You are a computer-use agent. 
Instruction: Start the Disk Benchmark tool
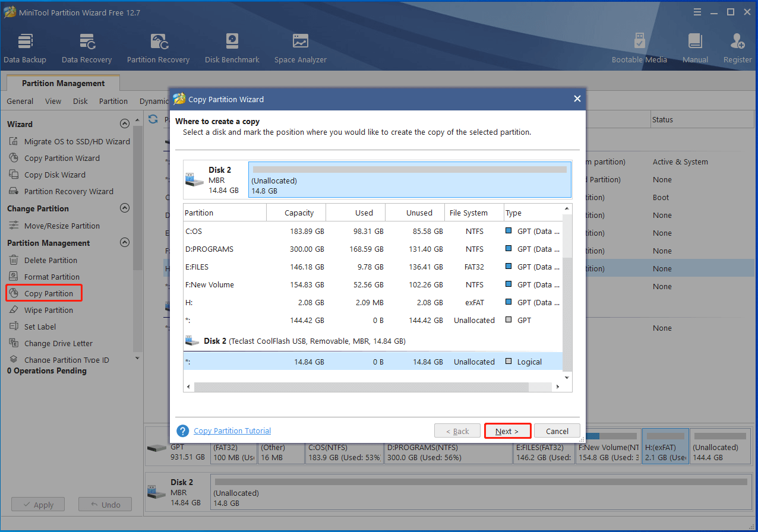(232, 48)
